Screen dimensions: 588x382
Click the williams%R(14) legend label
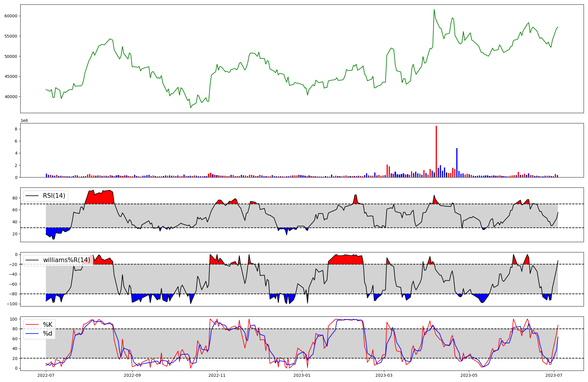click(66, 260)
